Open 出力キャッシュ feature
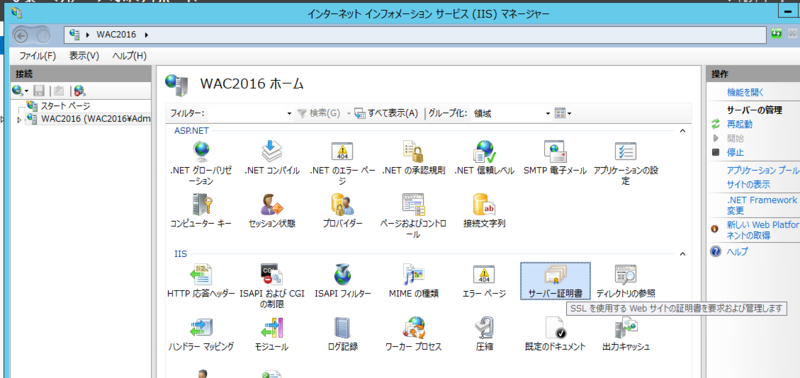800x378 pixels. pyautogui.click(x=626, y=335)
